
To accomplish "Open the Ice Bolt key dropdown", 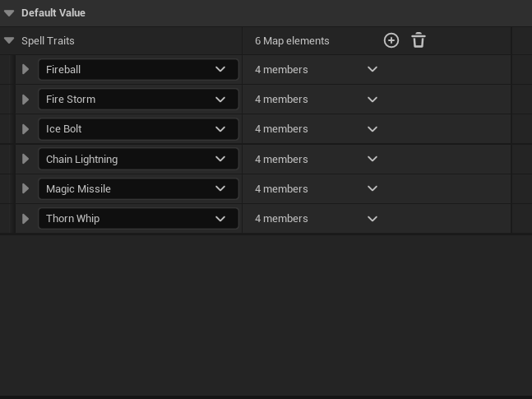I will pyautogui.click(x=138, y=129).
